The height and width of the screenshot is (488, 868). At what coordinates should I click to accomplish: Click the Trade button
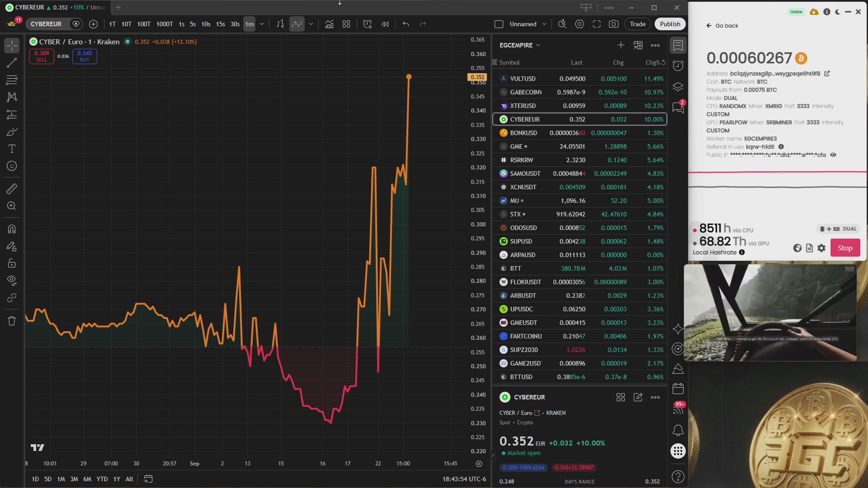637,24
